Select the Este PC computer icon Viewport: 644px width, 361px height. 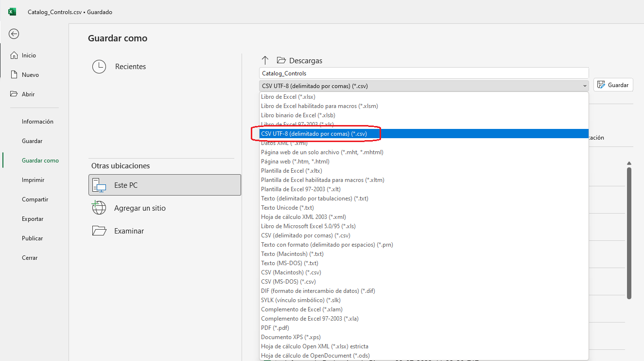[99, 185]
